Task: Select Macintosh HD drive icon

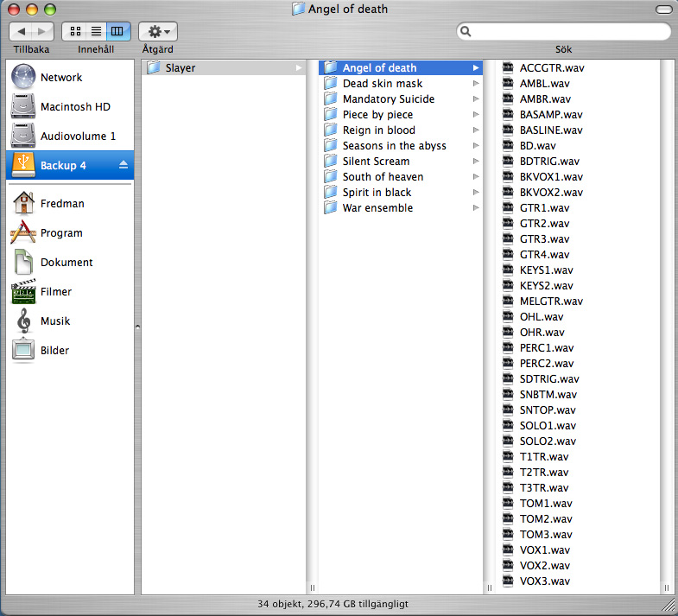Action: (x=23, y=106)
